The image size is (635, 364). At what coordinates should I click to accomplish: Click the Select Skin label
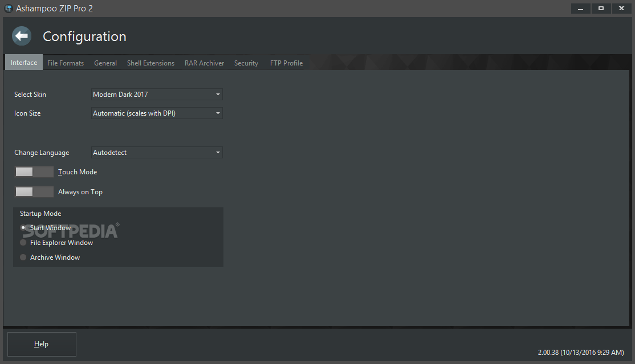[x=30, y=95]
